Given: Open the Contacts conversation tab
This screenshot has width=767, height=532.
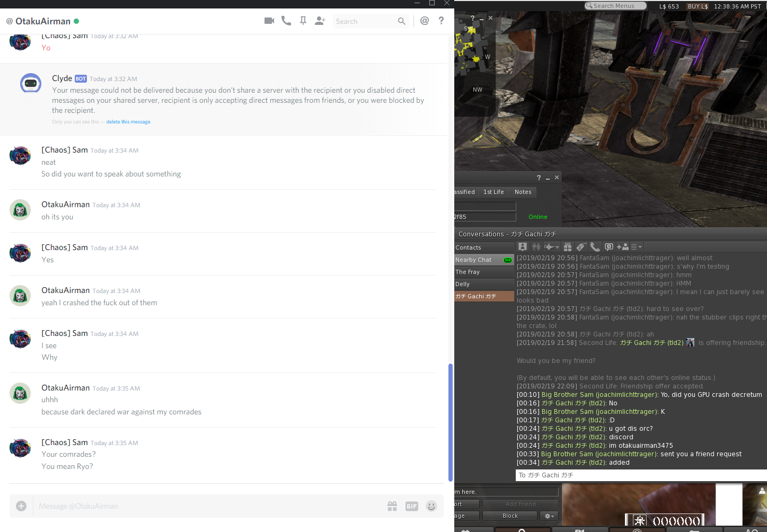Looking at the screenshot, I should (x=484, y=247).
